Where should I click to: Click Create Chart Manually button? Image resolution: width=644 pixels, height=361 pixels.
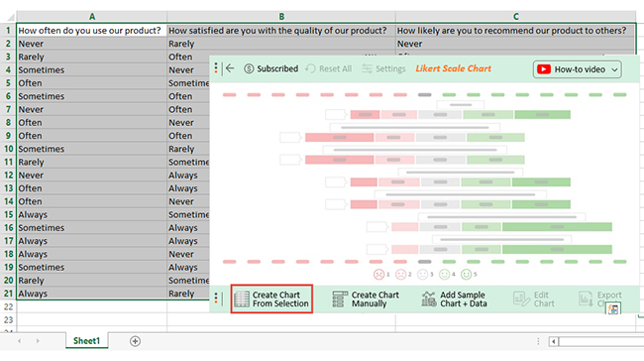366,299
